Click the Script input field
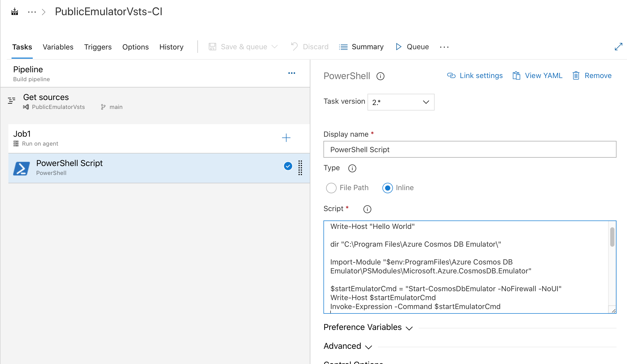Viewport: 627px width, 364px height. point(470,267)
